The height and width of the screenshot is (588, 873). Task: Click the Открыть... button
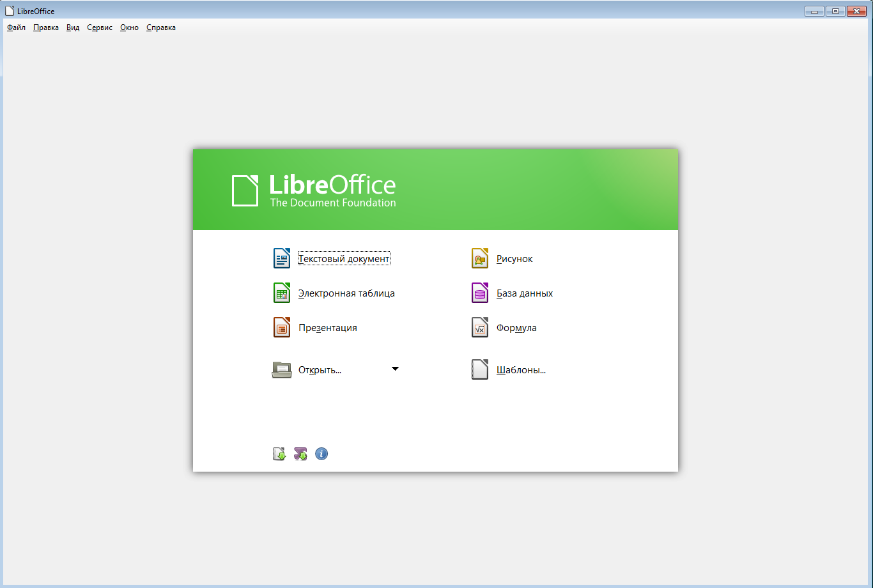click(x=307, y=370)
